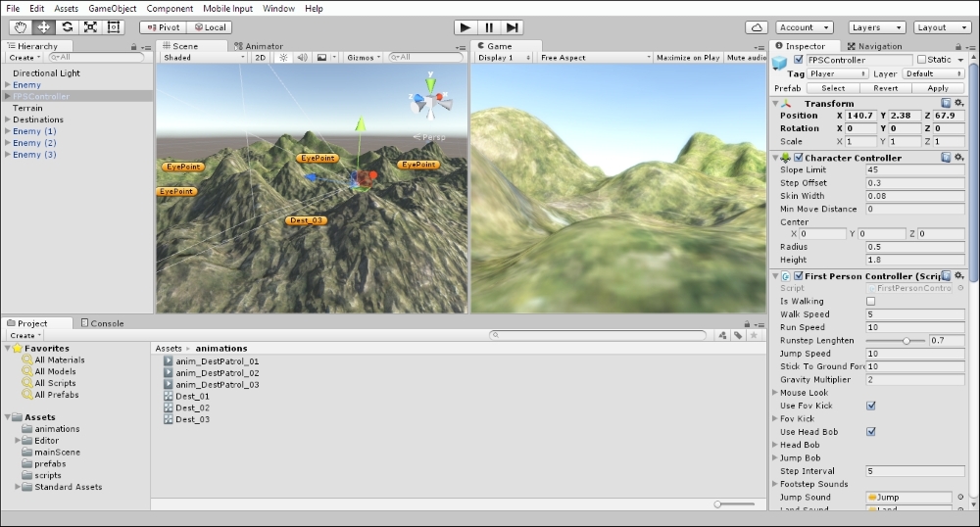Uncheck Use Fov Kick

tap(870, 406)
